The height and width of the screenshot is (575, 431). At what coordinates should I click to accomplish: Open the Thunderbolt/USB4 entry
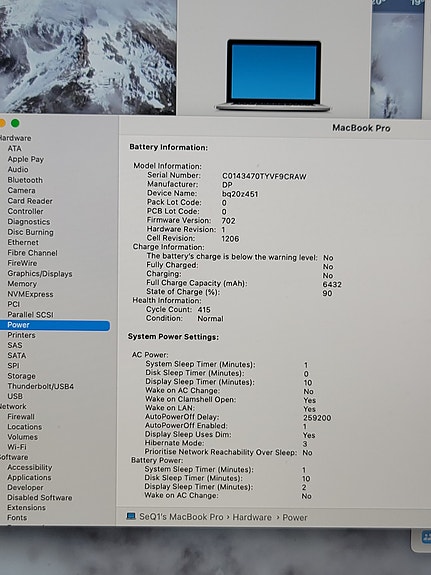(x=40, y=386)
